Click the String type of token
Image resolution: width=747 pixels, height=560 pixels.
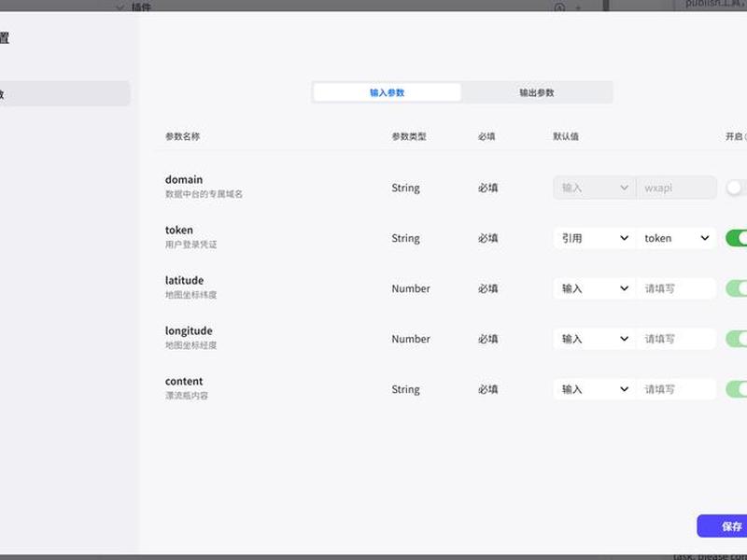click(x=405, y=238)
